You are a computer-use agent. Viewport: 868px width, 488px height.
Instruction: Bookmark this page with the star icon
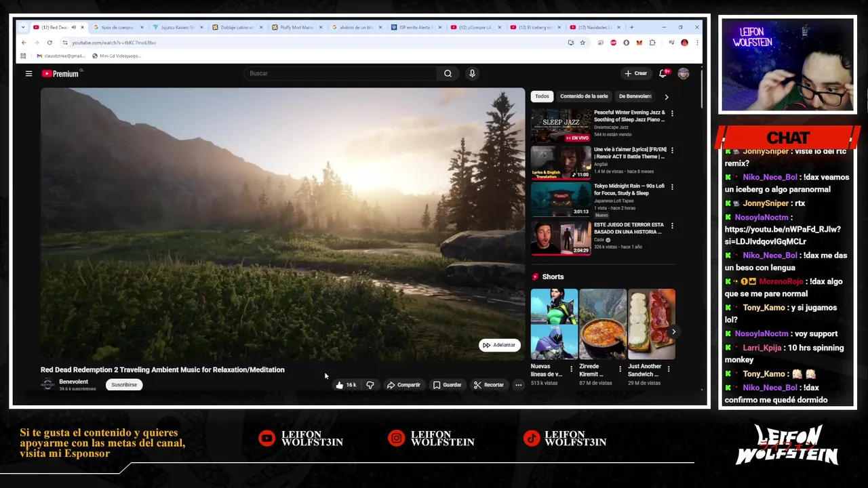click(x=582, y=43)
